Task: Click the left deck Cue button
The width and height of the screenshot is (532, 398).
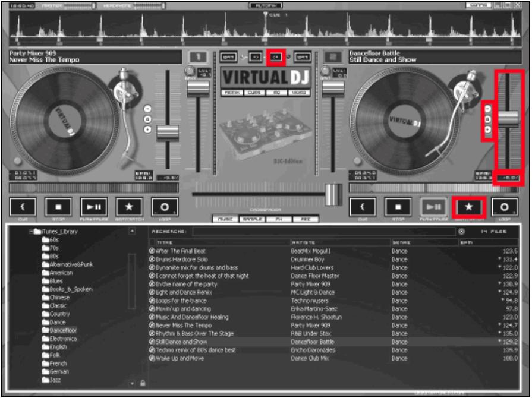Action: tap(23, 207)
